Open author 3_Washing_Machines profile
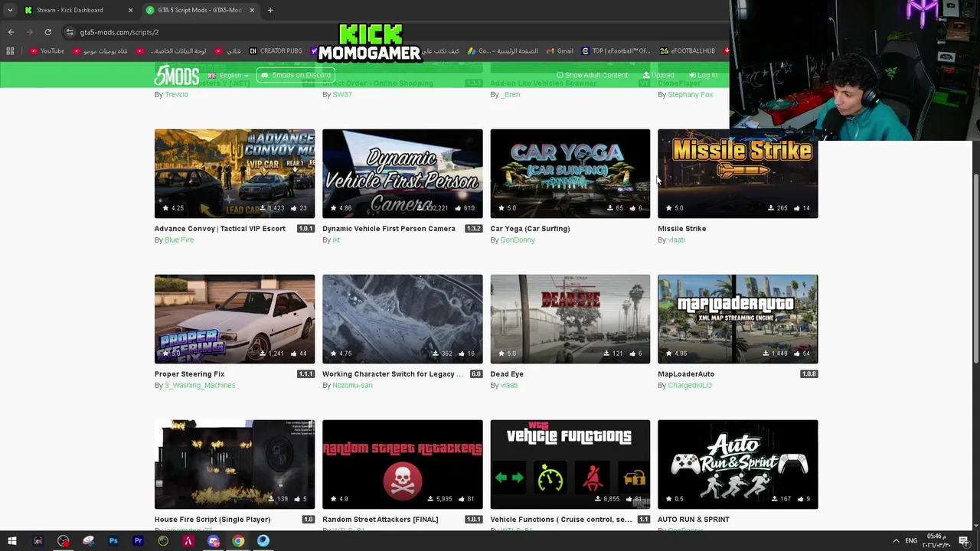Viewport: 980px width, 551px height. coord(200,386)
